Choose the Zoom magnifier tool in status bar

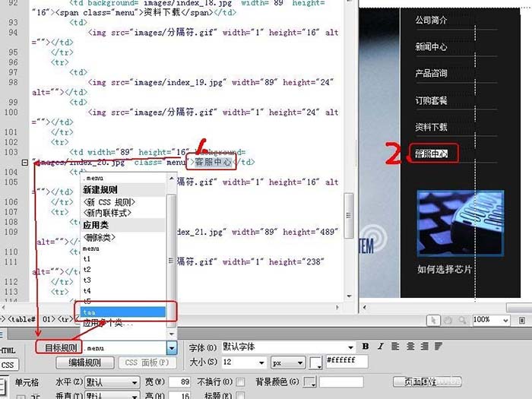coord(462,320)
